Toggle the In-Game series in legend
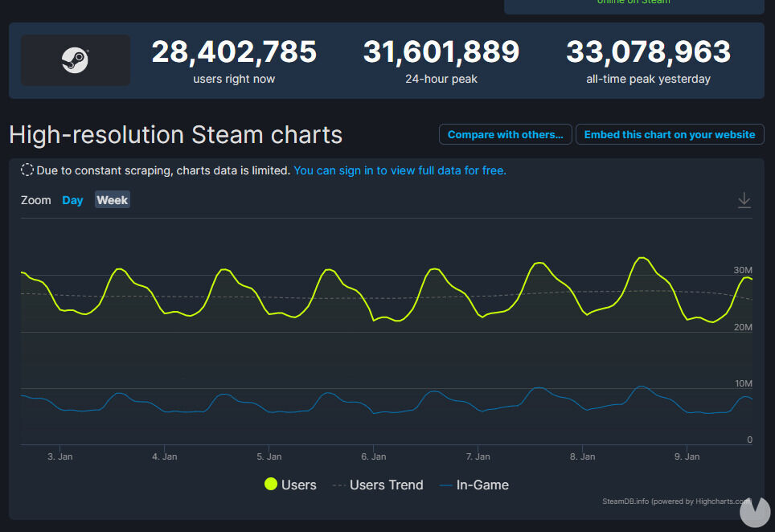Viewport: 775px width, 532px height. pos(474,485)
